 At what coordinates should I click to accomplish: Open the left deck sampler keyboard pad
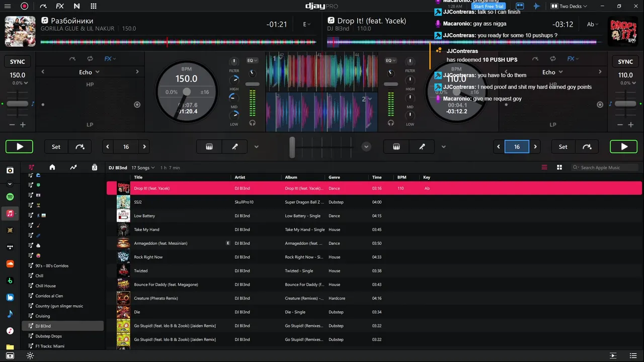pyautogui.click(x=209, y=147)
